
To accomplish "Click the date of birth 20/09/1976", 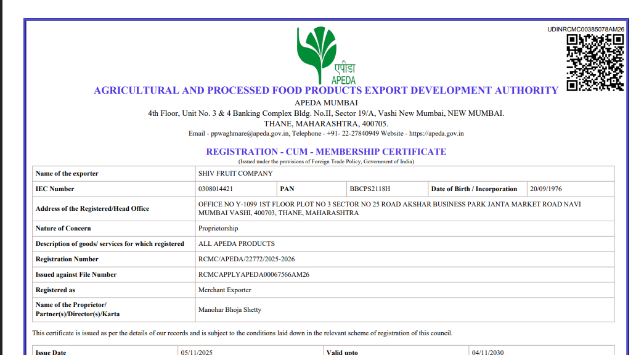I will click(545, 189).
